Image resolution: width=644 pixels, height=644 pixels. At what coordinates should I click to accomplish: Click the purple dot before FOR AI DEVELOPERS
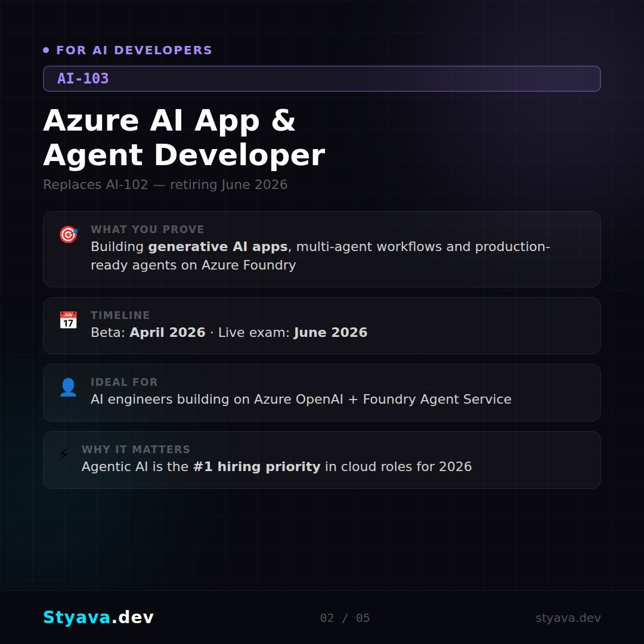pyautogui.click(x=46, y=49)
